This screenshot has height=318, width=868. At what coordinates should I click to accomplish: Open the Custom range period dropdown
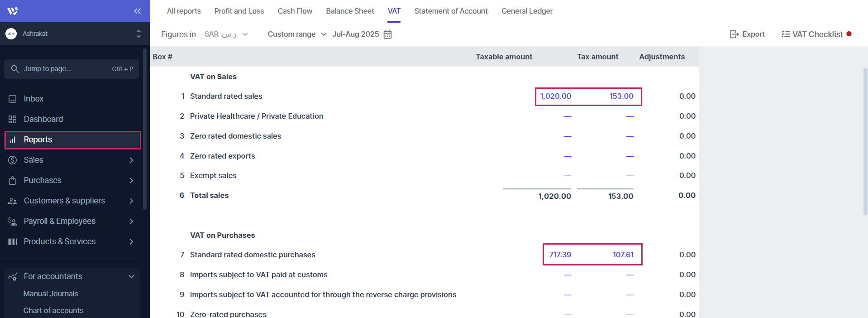coord(296,34)
